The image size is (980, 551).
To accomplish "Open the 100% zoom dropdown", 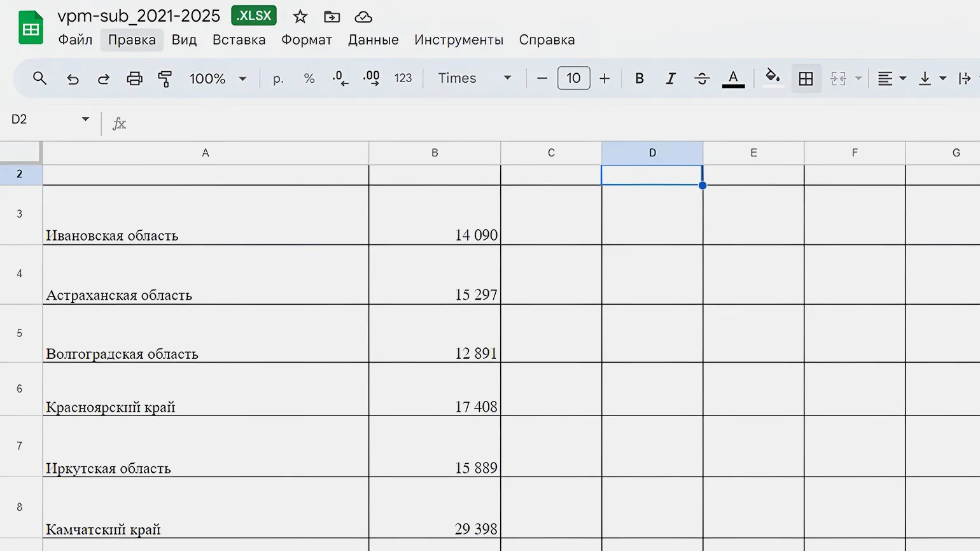I will [218, 78].
